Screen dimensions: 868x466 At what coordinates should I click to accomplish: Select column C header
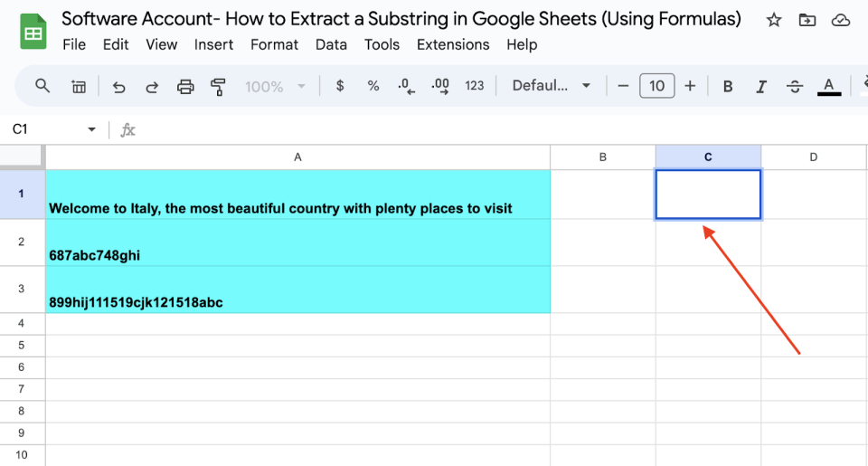click(708, 157)
